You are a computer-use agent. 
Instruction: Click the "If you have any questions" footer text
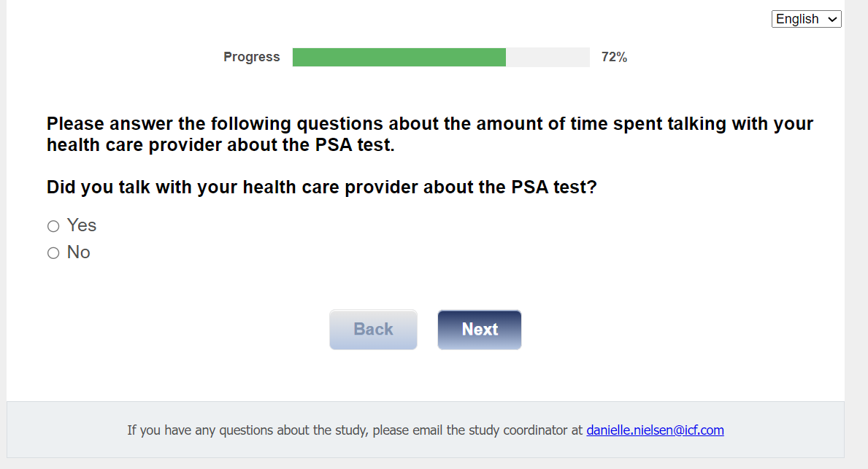coord(356,430)
